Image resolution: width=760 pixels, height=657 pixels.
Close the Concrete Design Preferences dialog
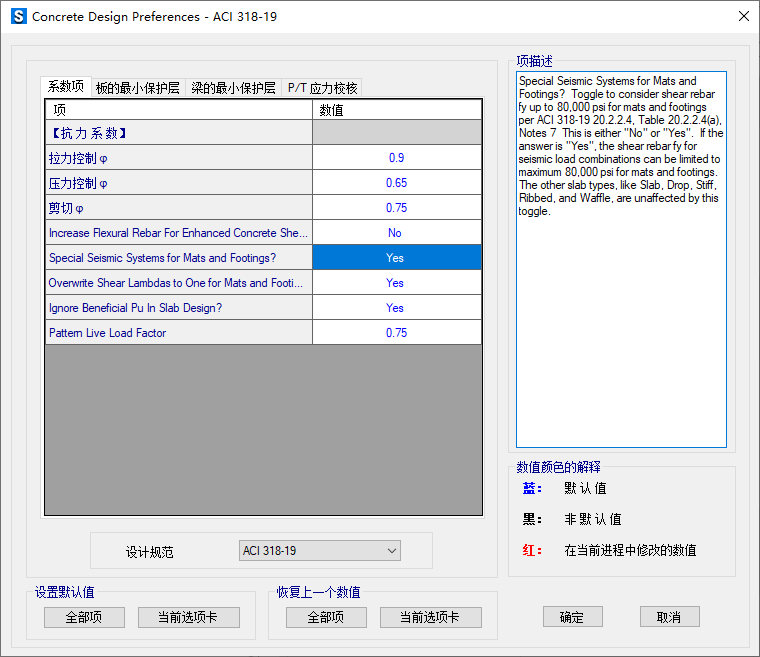pyautogui.click(x=742, y=17)
